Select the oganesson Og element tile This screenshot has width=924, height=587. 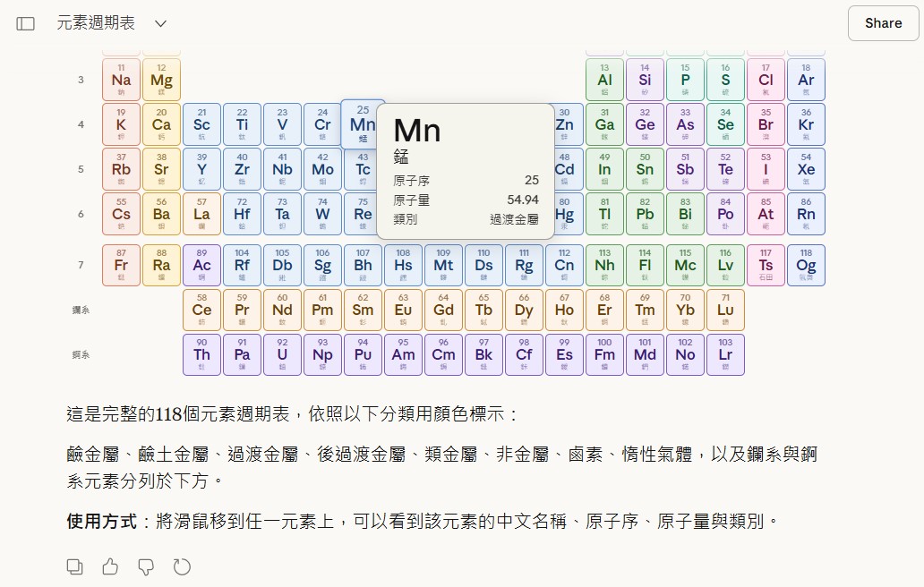[806, 265]
